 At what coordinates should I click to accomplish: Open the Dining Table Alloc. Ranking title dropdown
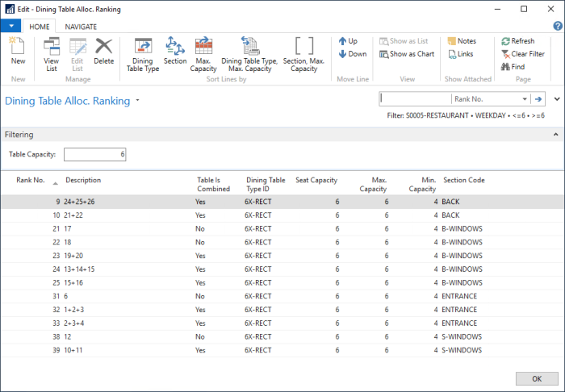[x=138, y=102]
